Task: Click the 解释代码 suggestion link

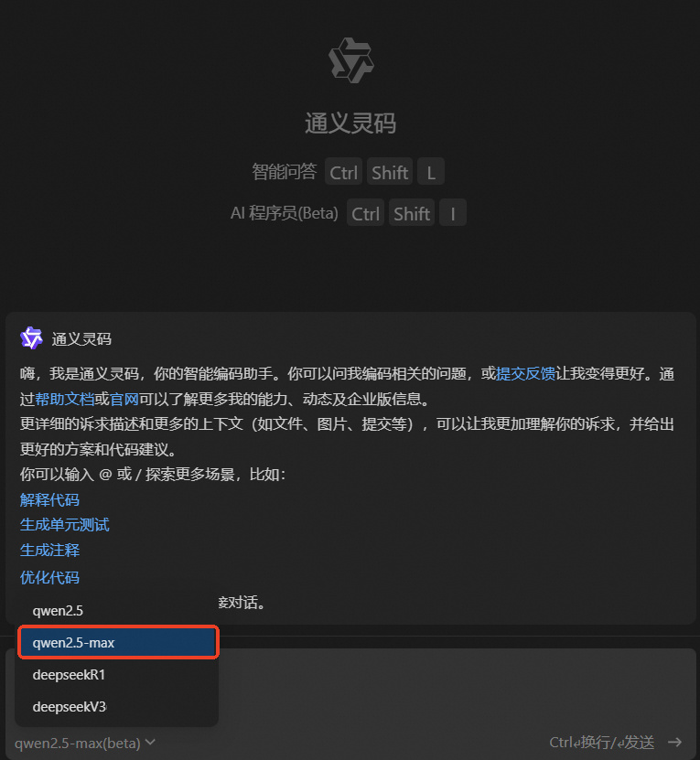Action: pos(49,499)
